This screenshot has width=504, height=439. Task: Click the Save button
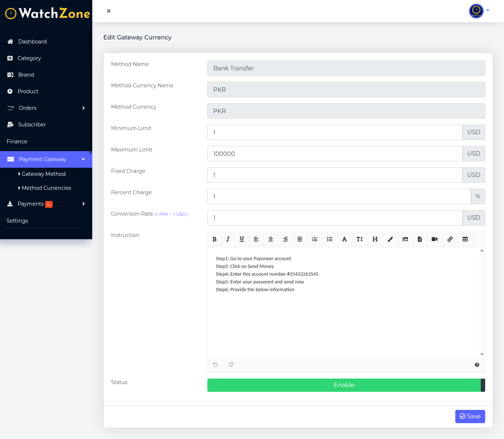pos(470,417)
